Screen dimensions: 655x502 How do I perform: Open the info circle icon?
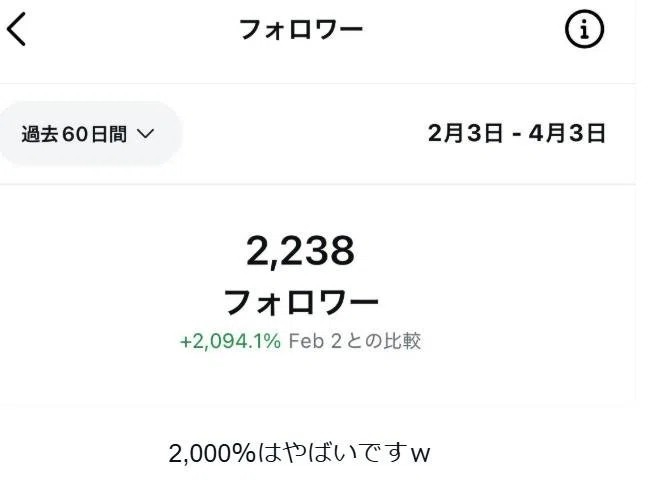(584, 30)
